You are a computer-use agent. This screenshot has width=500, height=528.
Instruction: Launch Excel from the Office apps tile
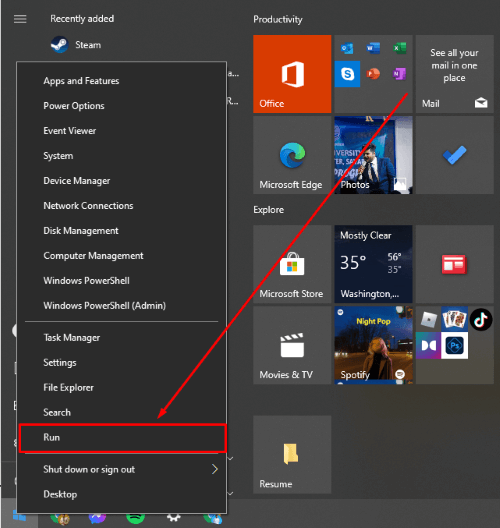[x=399, y=48]
